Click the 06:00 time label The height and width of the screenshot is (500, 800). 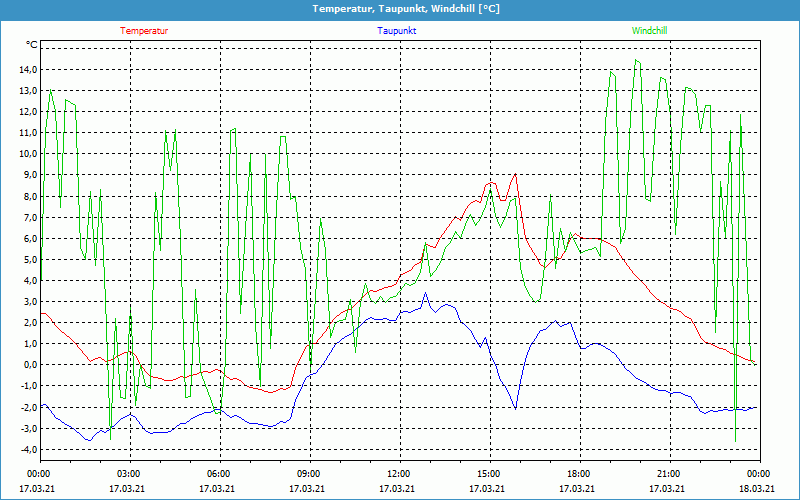(x=220, y=474)
